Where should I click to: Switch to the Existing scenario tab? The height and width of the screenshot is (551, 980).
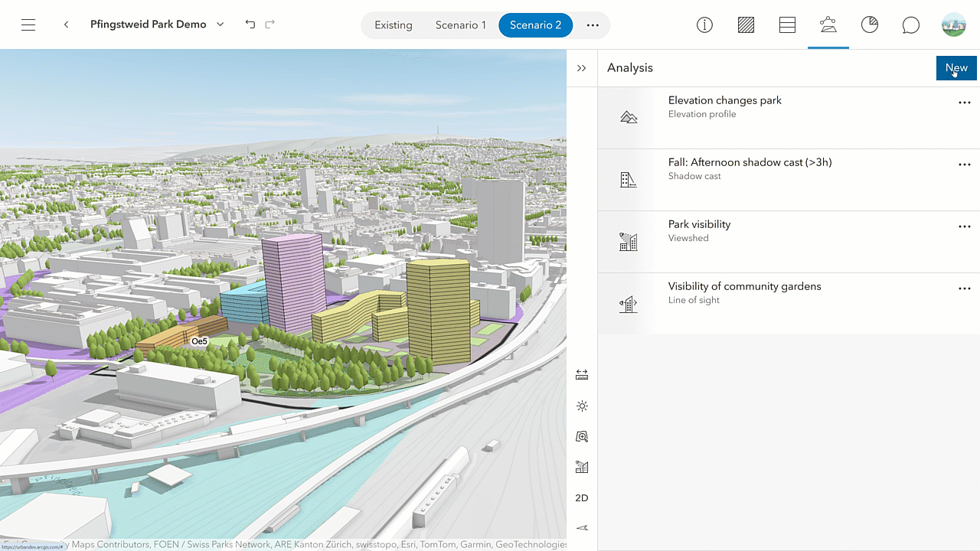tap(394, 24)
